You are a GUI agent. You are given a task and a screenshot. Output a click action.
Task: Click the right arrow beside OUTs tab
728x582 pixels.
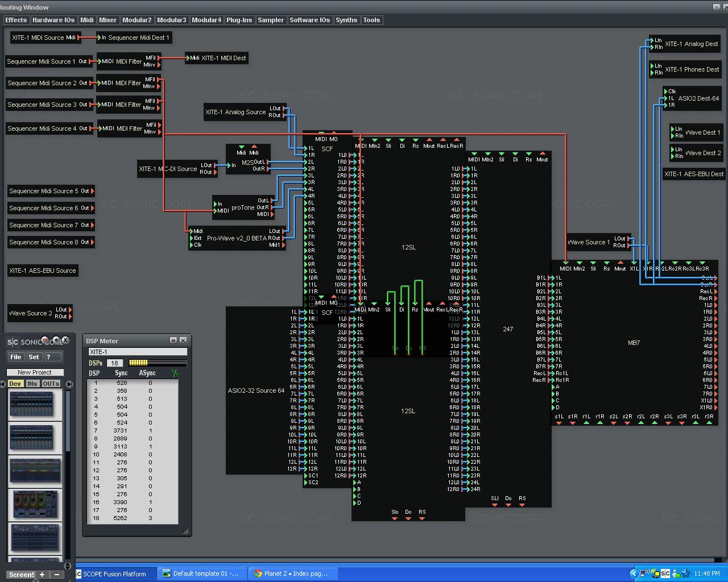point(69,384)
